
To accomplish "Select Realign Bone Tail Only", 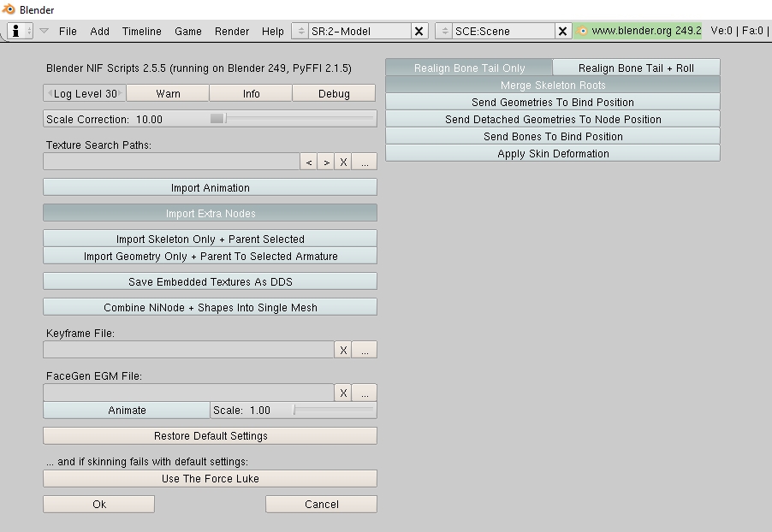I will coord(469,68).
